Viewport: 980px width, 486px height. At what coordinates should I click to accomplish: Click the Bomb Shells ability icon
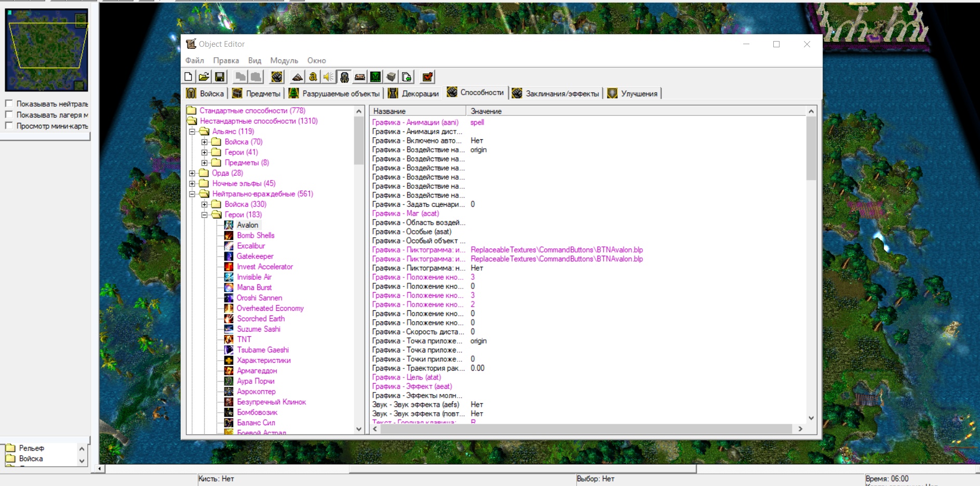tap(229, 235)
